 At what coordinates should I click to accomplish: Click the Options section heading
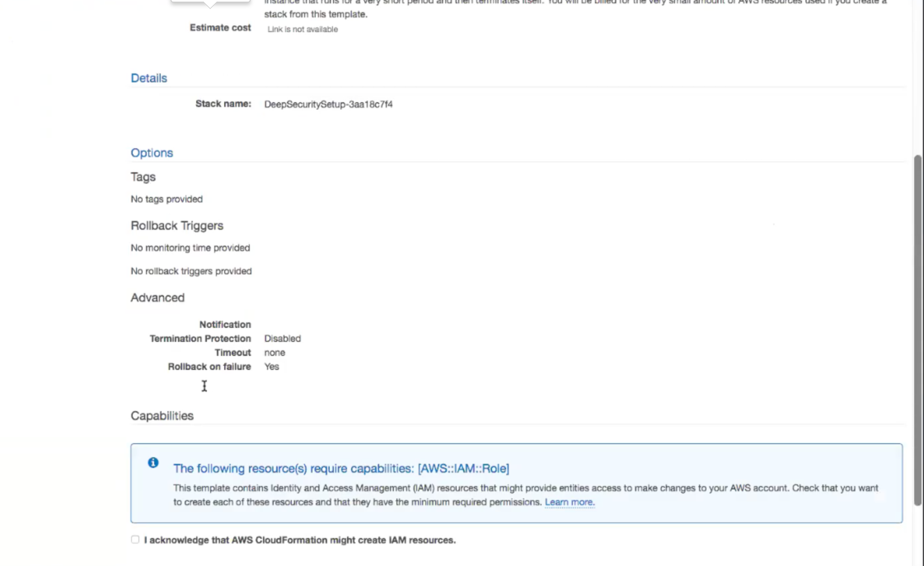click(152, 153)
